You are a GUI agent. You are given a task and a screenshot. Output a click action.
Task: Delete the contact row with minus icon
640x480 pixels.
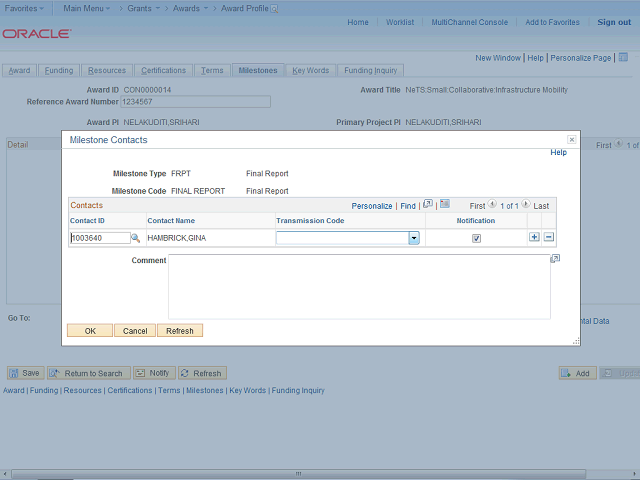tap(549, 238)
